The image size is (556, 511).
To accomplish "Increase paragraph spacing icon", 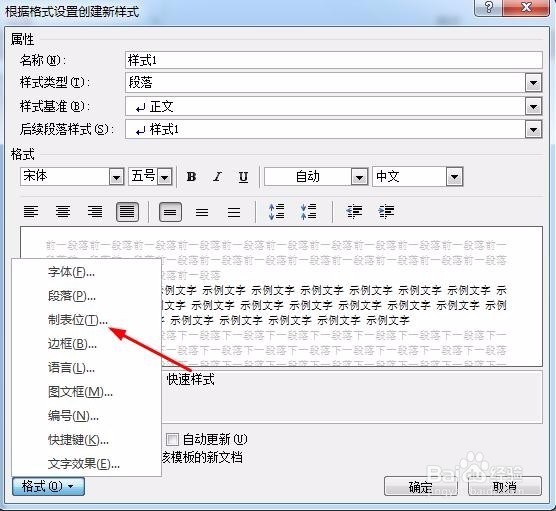I will point(277,212).
